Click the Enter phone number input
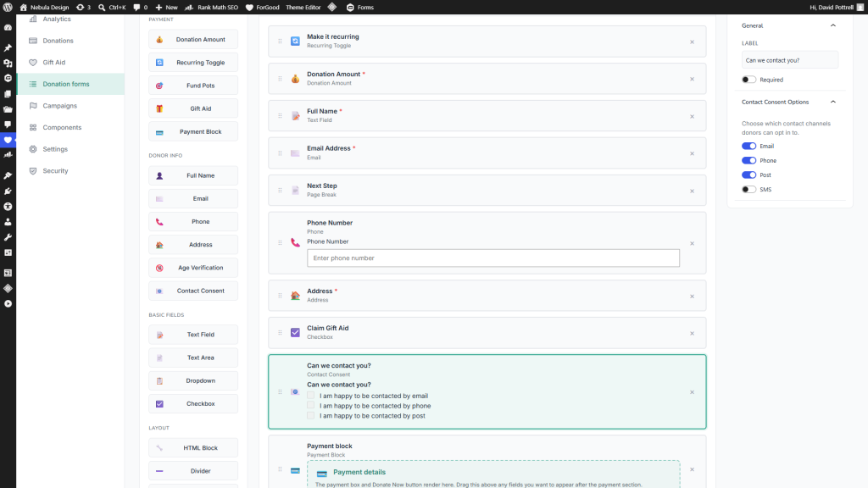868x488 pixels. click(x=493, y=258)
